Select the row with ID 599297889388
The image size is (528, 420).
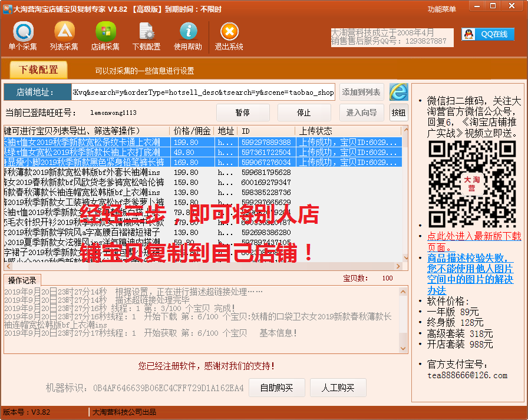pyautogui.click(x=203, y=142)
